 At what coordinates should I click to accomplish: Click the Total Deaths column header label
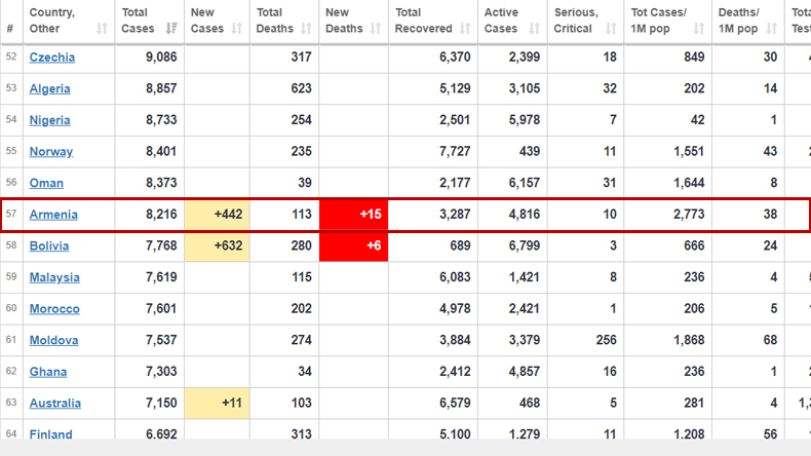tap(275, 20)
